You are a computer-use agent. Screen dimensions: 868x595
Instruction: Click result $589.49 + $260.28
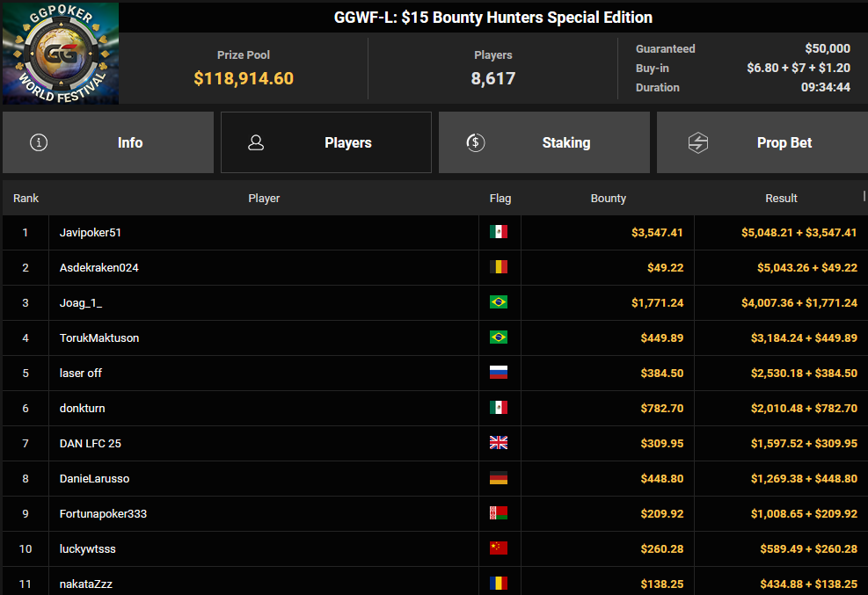click(808, 549)
